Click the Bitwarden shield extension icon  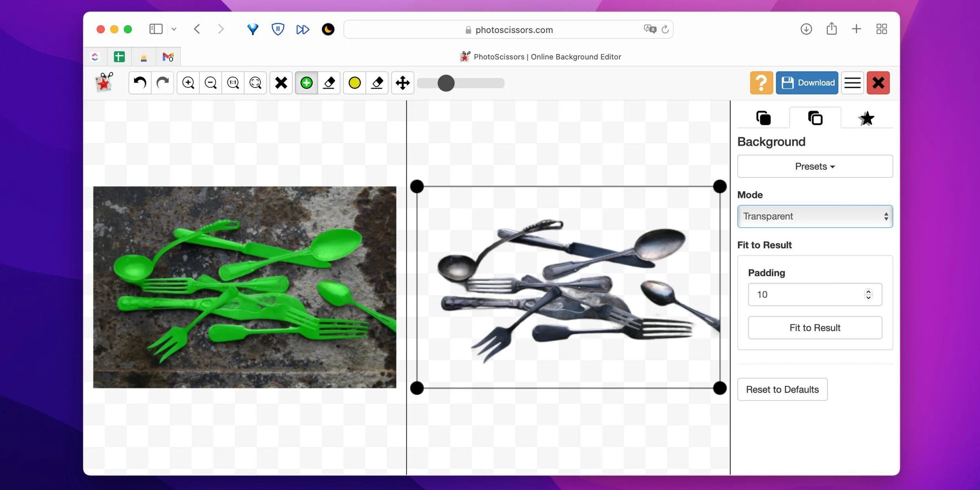point(278,29)
